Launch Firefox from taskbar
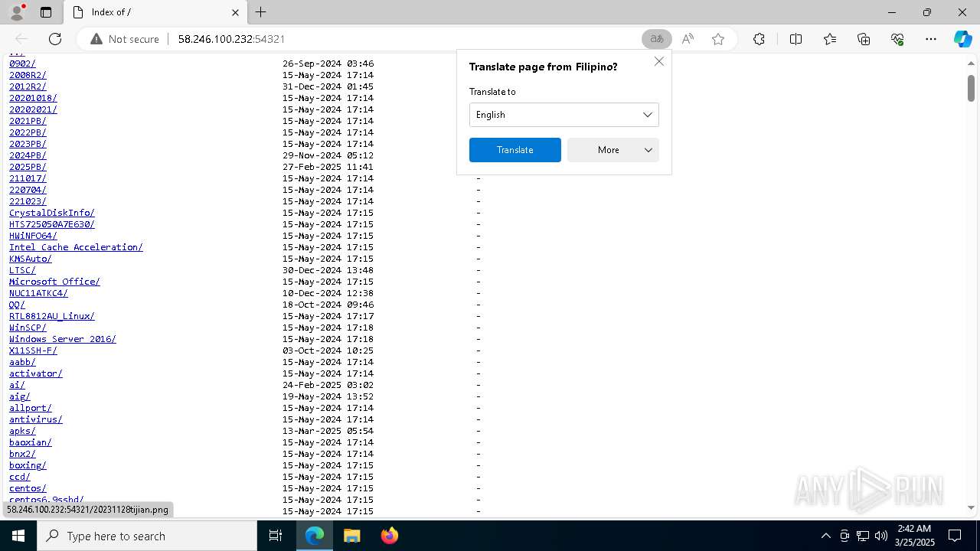The image size is (980, 551). [x=389, y=536]
